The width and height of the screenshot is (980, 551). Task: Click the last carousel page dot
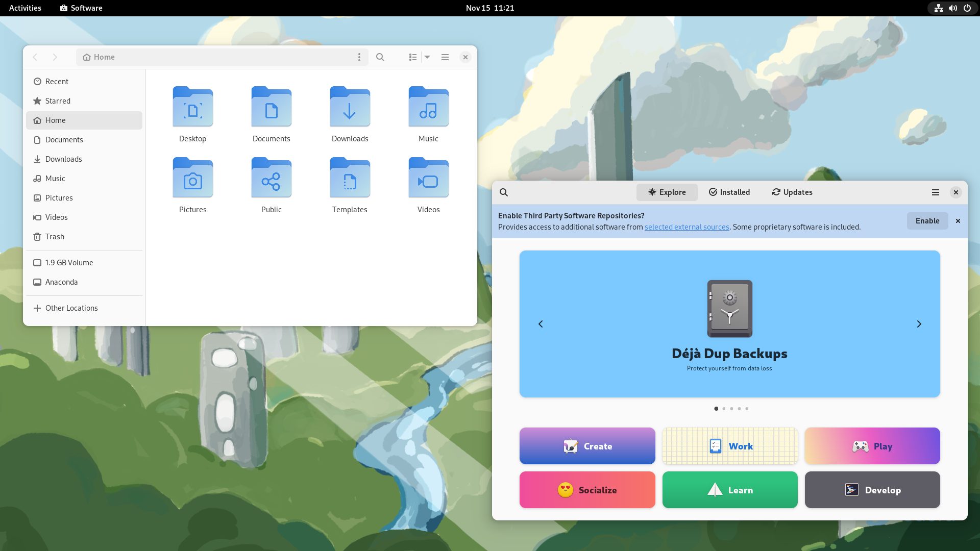pyautogui.click(x=747, y=409)
